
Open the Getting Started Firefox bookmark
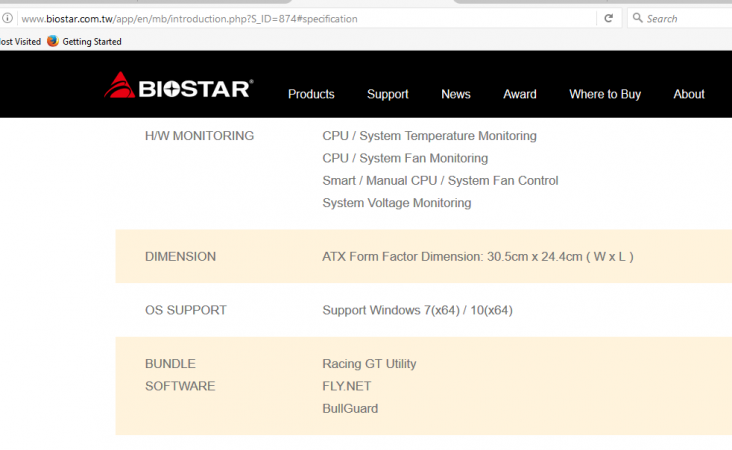(84, 42)
